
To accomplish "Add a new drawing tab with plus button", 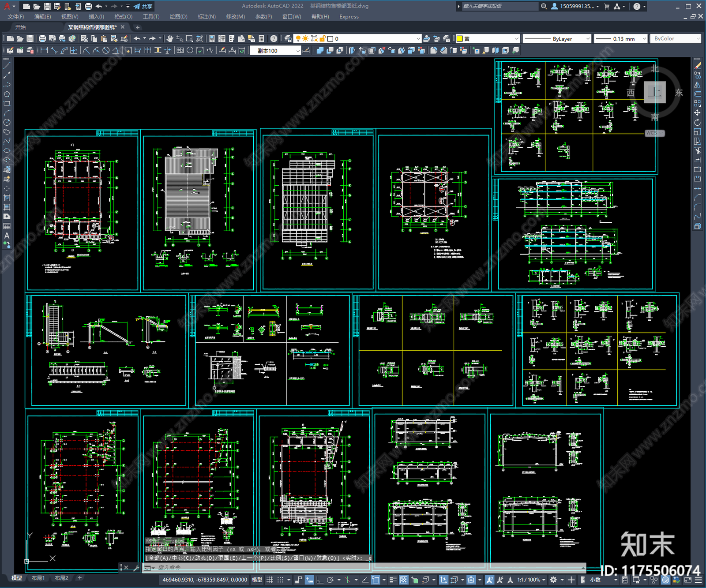I will point(138,27).
